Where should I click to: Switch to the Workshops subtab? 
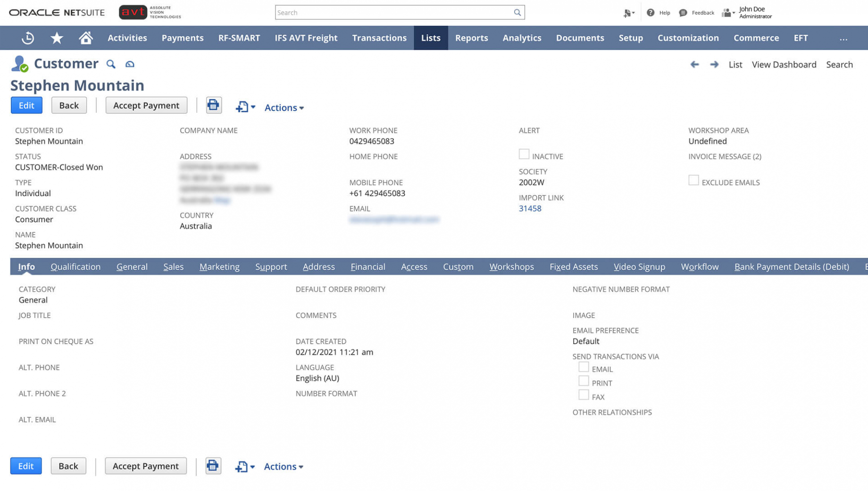511,267
